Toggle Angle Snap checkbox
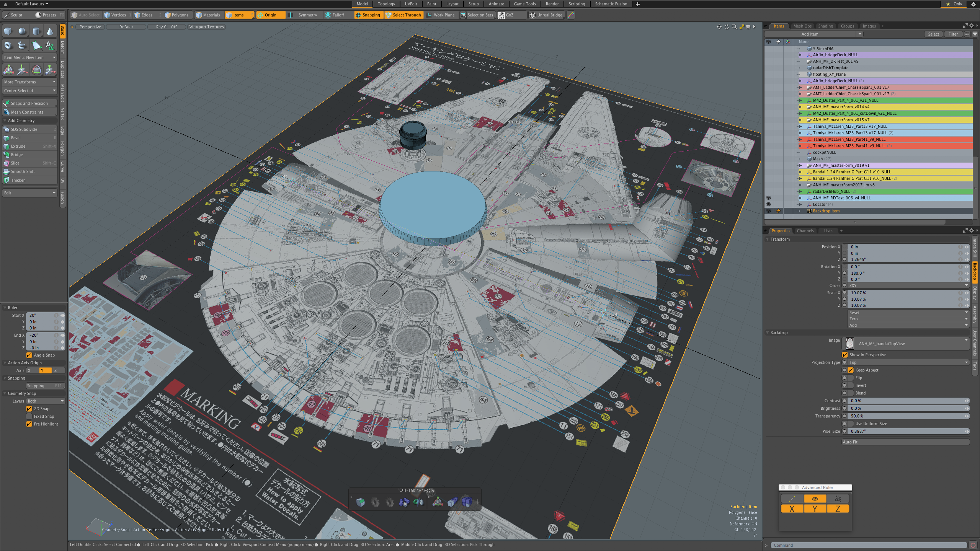 click(x=29, y=355)
